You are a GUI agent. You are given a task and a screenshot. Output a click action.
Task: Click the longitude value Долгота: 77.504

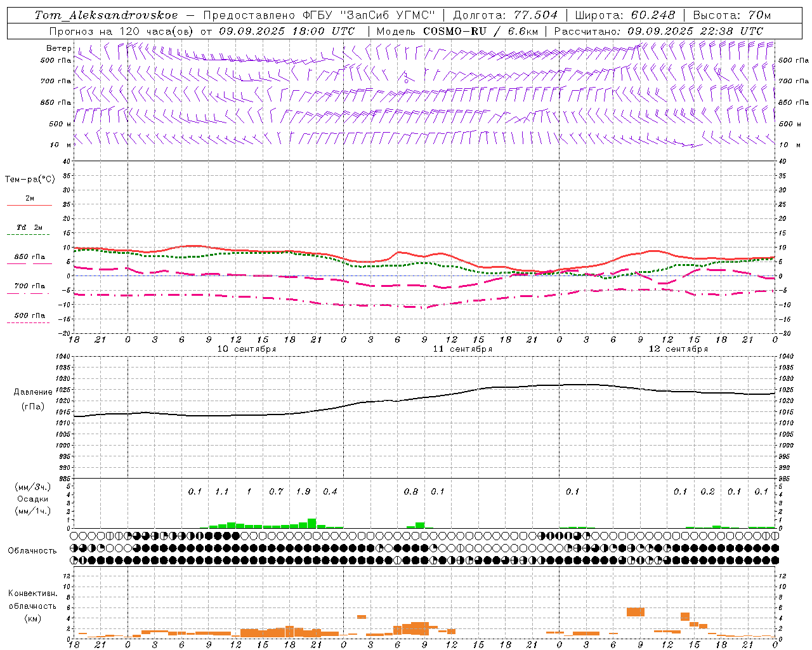click(x=506, y=15)
